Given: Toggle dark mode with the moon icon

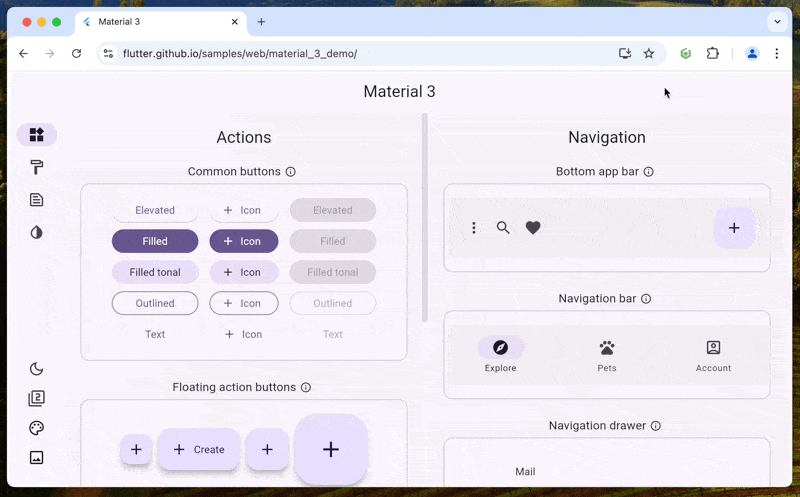Looking at the screenshot, I should (x=36, y=368).
